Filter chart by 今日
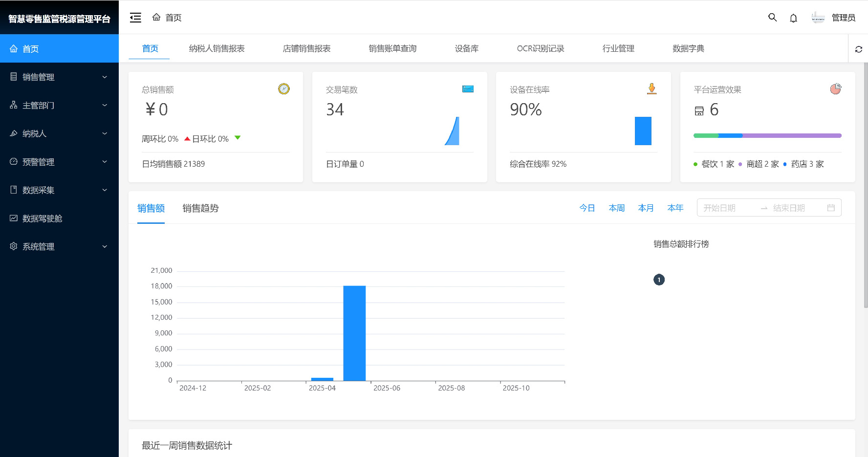The width and height of the screenshot is (868, 457). pos(587,208)
